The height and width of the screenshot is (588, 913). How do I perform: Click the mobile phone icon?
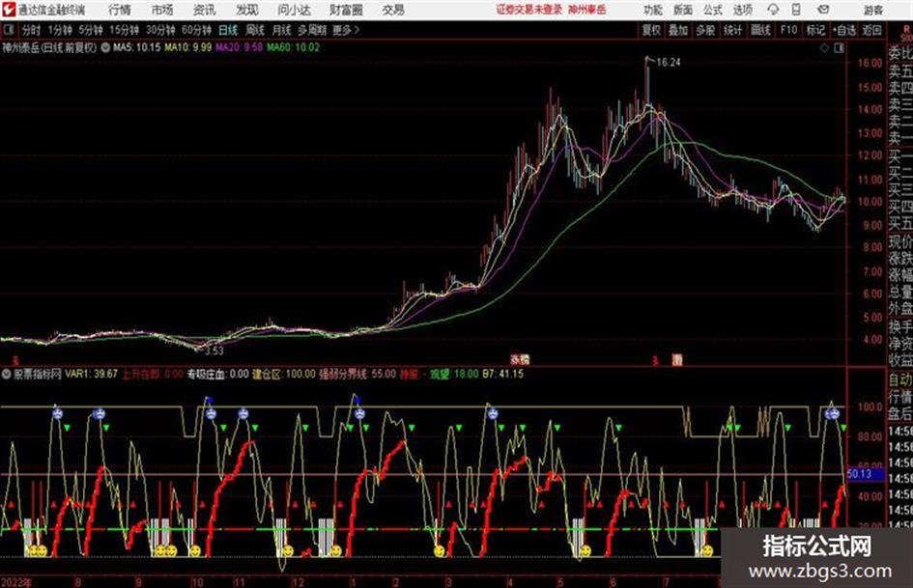coord(796,10)
